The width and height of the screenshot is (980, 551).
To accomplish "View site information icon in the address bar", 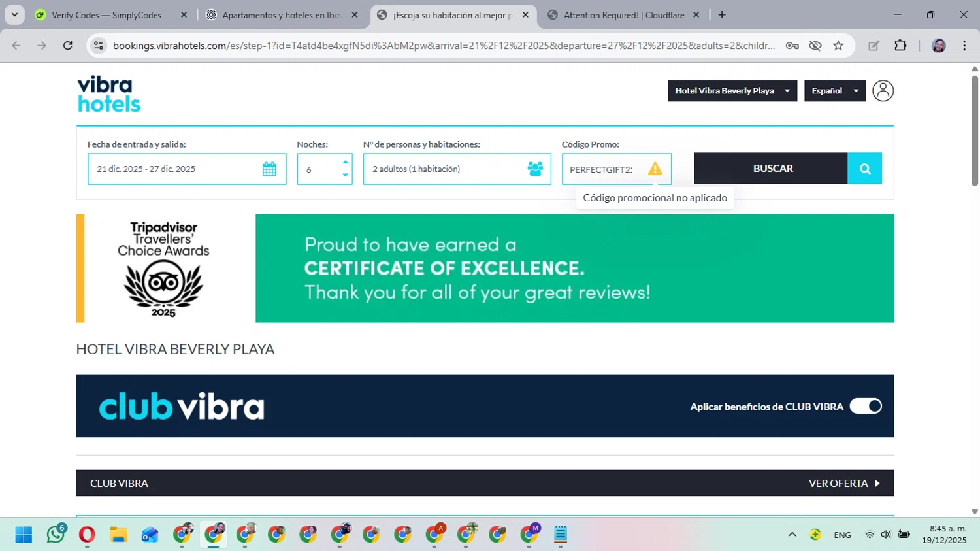I will 99,46.
